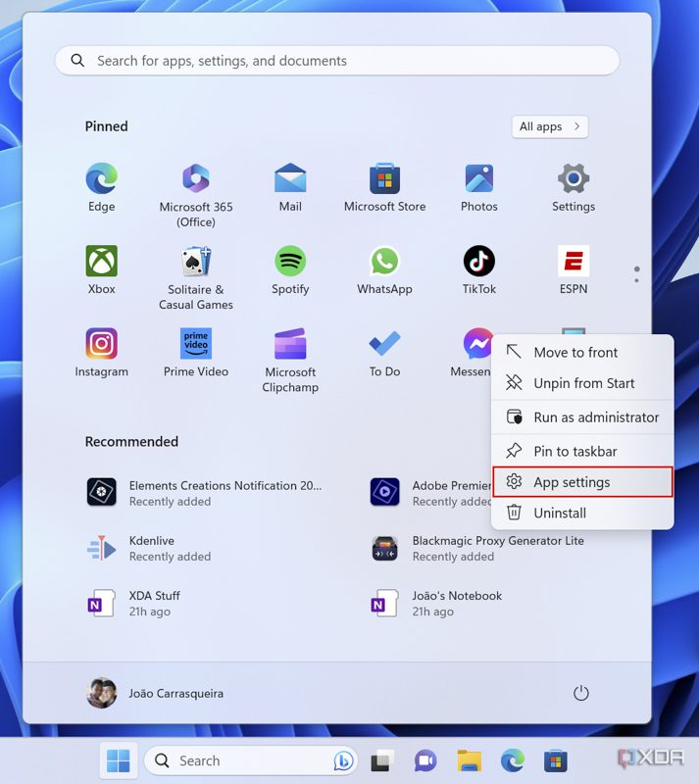Viewport: 699px width, 784px height.
Task: Open App settings from context menu
Action: pos(582,482)
